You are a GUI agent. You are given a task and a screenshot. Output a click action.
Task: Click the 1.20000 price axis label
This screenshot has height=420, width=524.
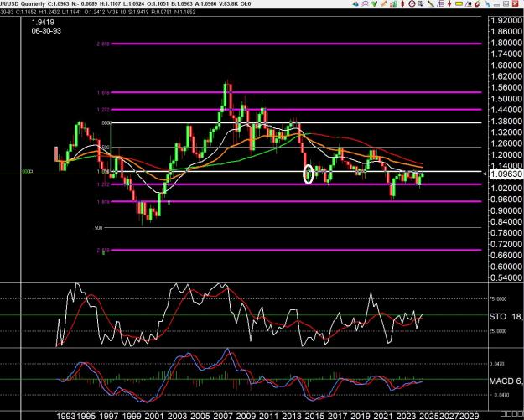click(x=506, y=155)
